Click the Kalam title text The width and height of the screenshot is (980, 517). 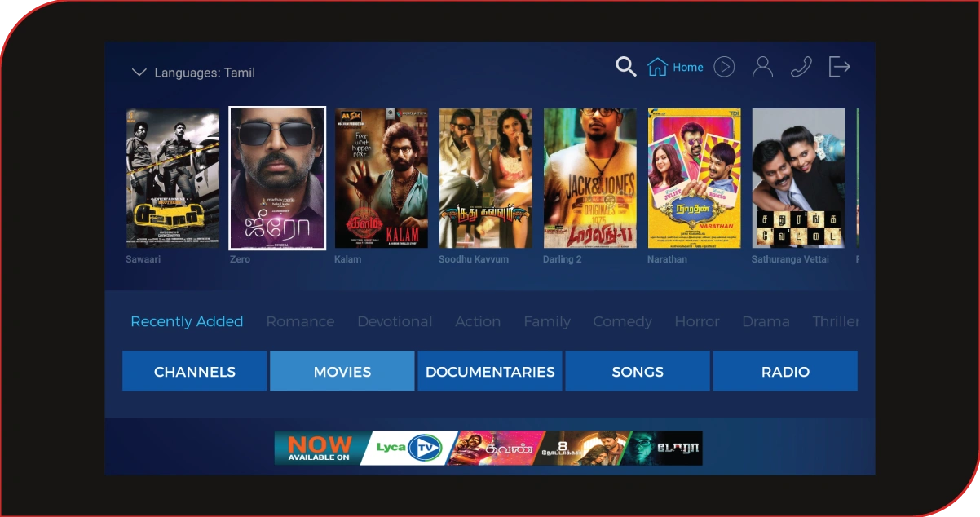347,259
